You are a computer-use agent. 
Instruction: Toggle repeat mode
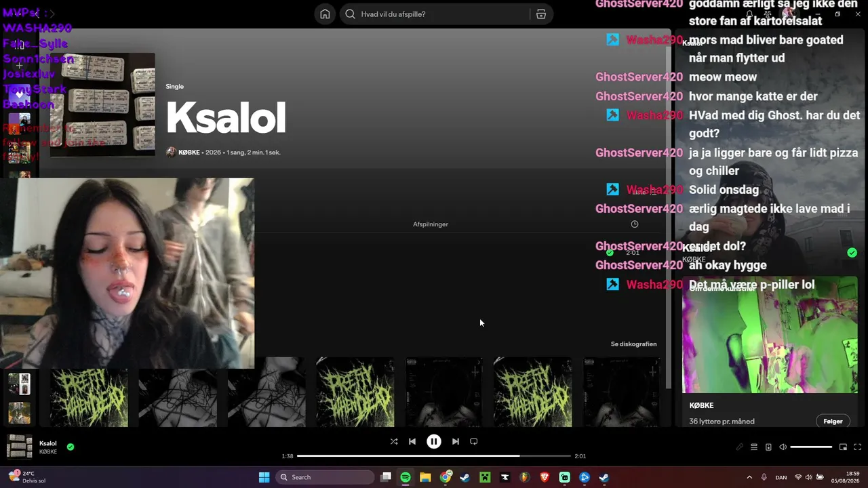(474, 441)
